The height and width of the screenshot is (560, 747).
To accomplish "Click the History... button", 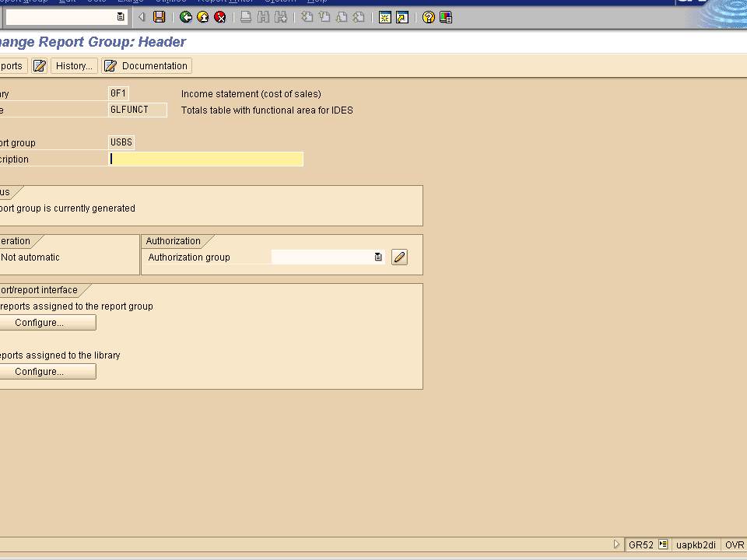I will (73, 65).
